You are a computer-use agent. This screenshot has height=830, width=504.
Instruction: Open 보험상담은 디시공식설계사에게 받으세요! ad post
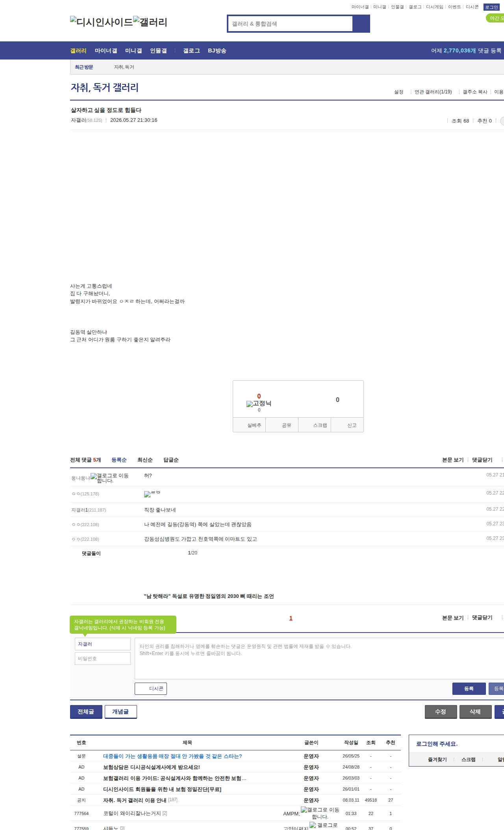point(152,767)
